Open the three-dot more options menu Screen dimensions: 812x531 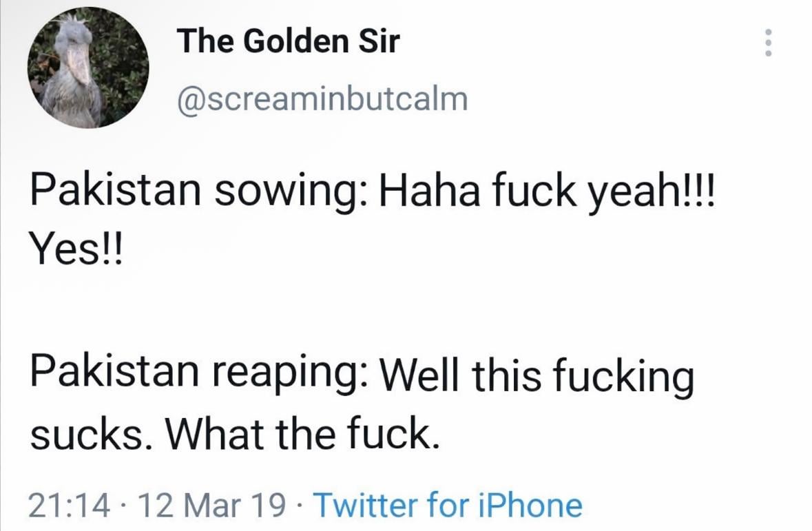[x=769, y=43]
